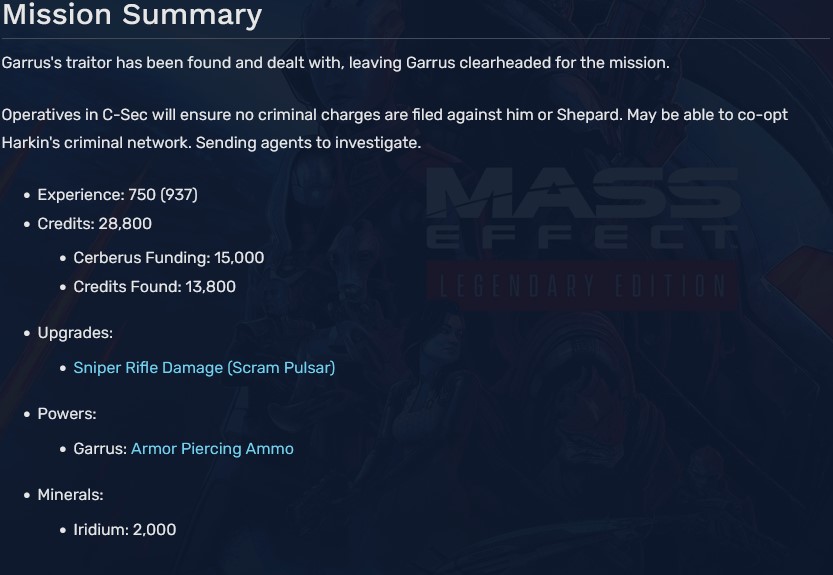Image resolution: width=833 pixels, height=575 pixels.
Task: Click the Mass Effect logo watermark
Action: point(582,208)
